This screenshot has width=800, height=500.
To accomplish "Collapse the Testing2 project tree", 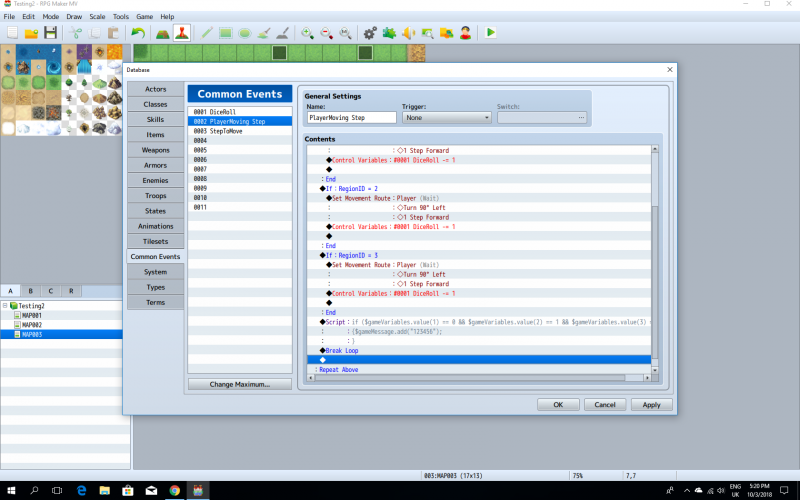I will 5,306.
